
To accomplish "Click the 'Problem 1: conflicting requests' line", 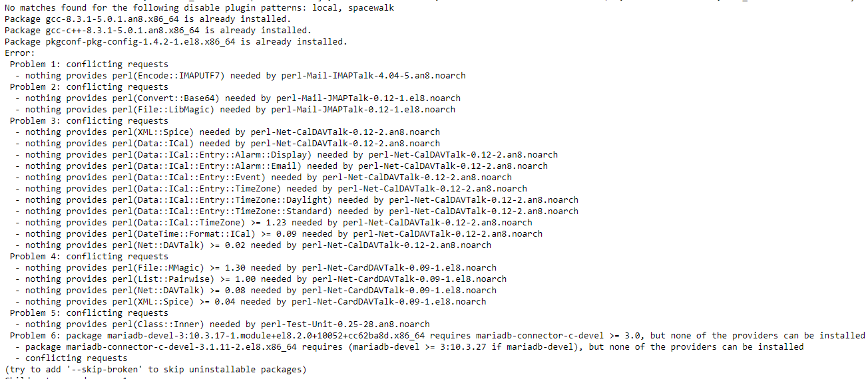I will (89, 64).
